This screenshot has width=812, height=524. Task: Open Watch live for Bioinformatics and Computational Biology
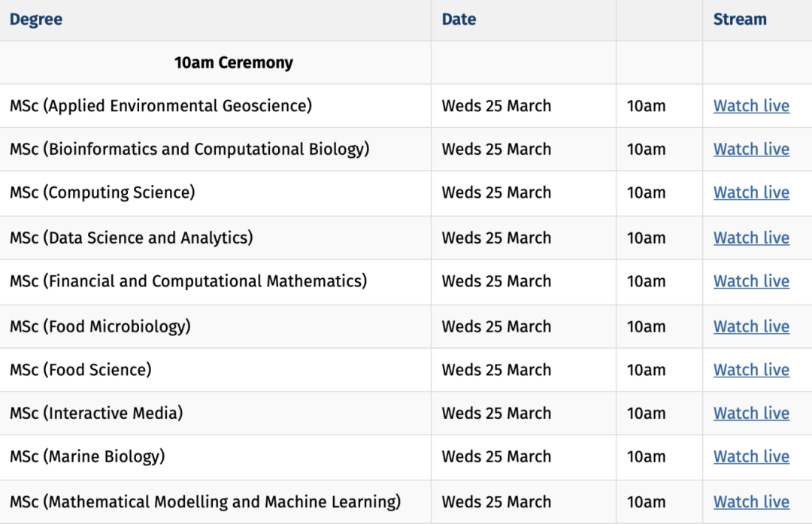click(x=751, y=150)
